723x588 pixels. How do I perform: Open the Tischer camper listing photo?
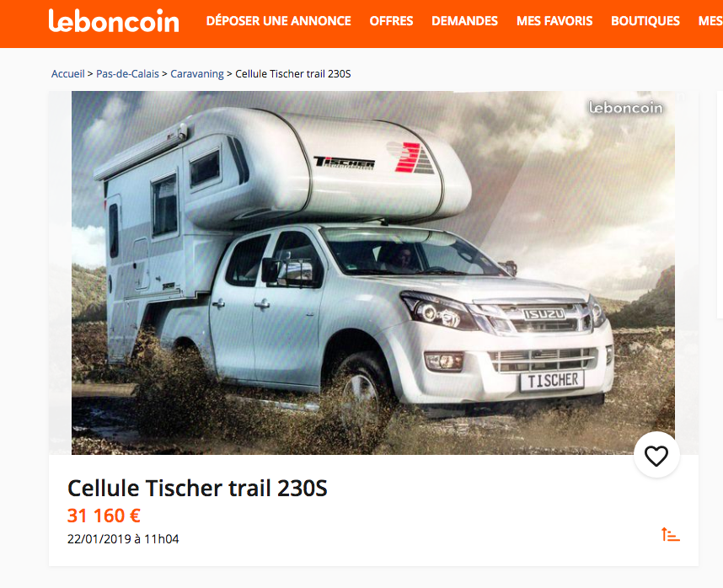click(373, 273)
